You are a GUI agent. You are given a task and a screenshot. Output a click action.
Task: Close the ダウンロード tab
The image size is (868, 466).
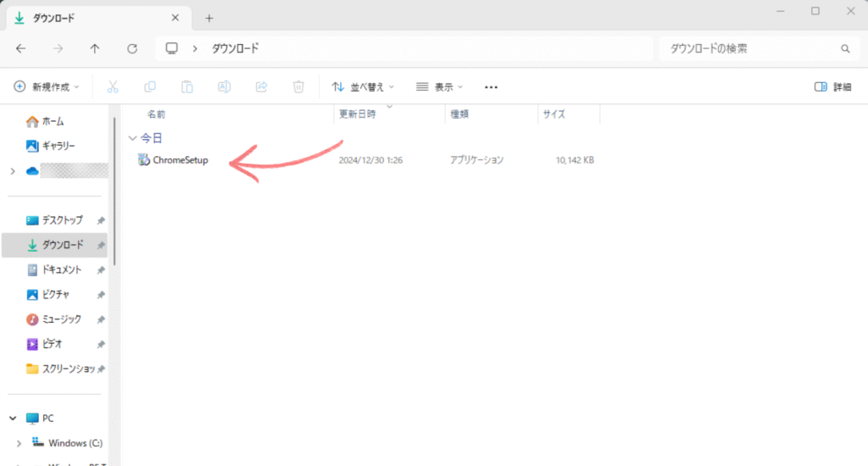[175, 18]
